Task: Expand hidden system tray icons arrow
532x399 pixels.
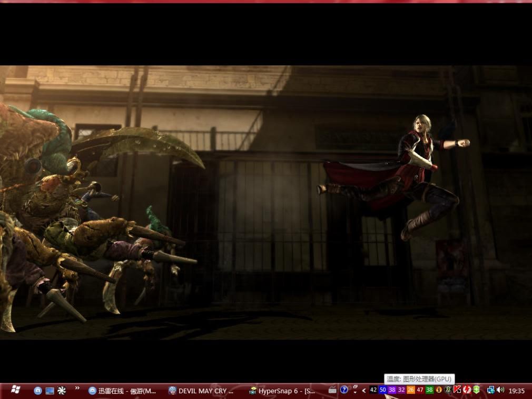Action: (x=364, y=391)
